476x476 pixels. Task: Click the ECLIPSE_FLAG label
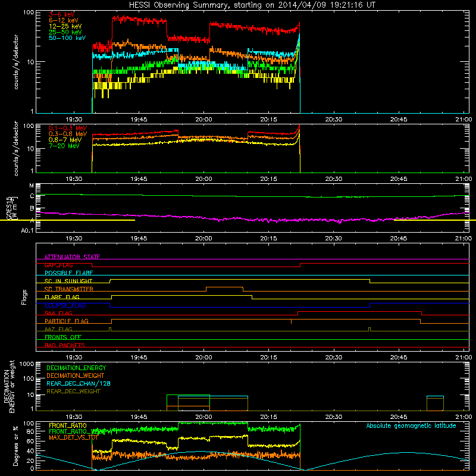pos(65,305)
